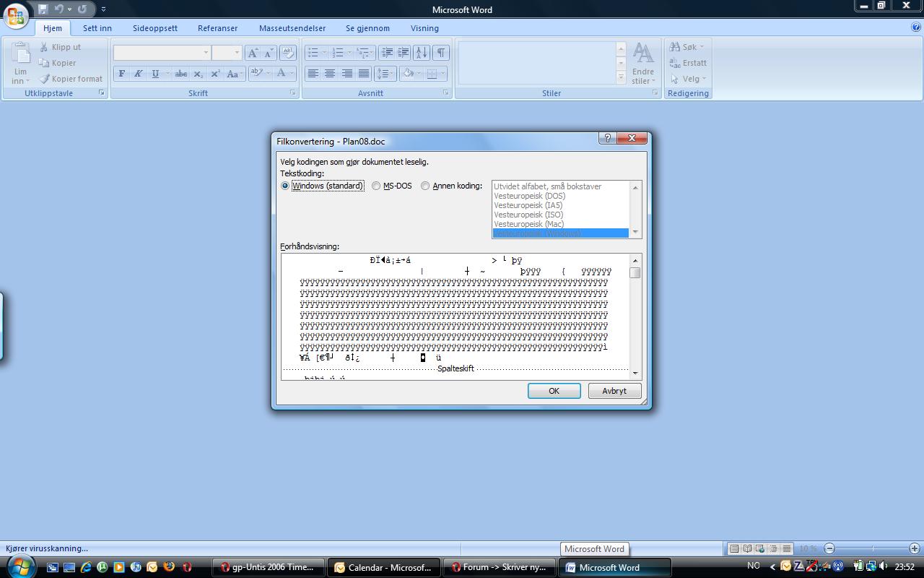Screen dimensions: 924x578
Task: Click the zoom slider in status bar
Action: pyautogui.click(x=872, y=548)
